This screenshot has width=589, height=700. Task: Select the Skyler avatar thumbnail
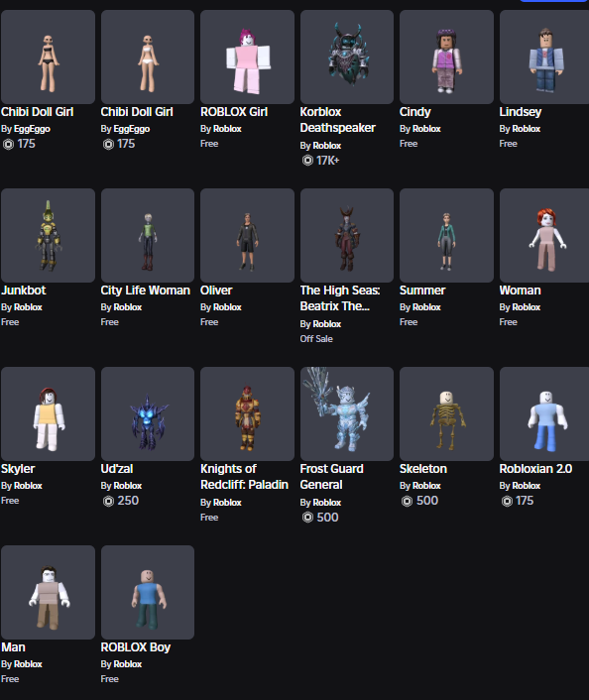pos(49,413)
